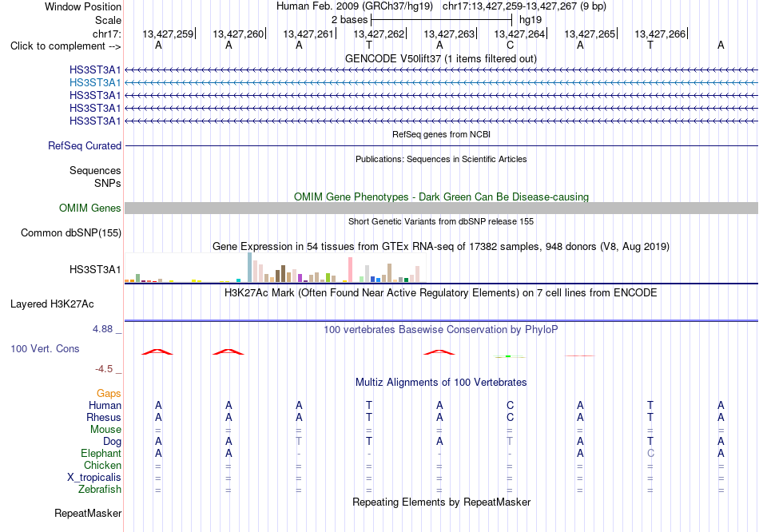The image size is (759, 532).
Task: Click the GTEx 'Gene Expression in 54 tissues' title
Action: click(441, 246)
